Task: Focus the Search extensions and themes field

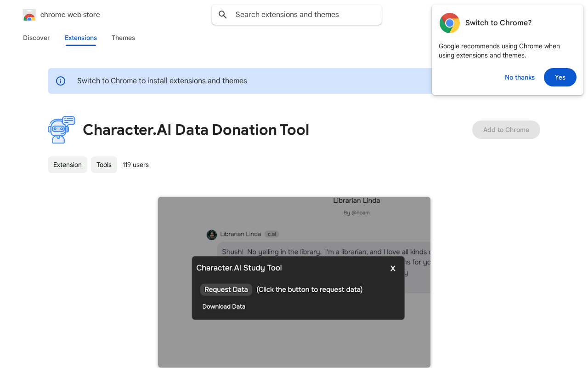Action: [303, 15]
